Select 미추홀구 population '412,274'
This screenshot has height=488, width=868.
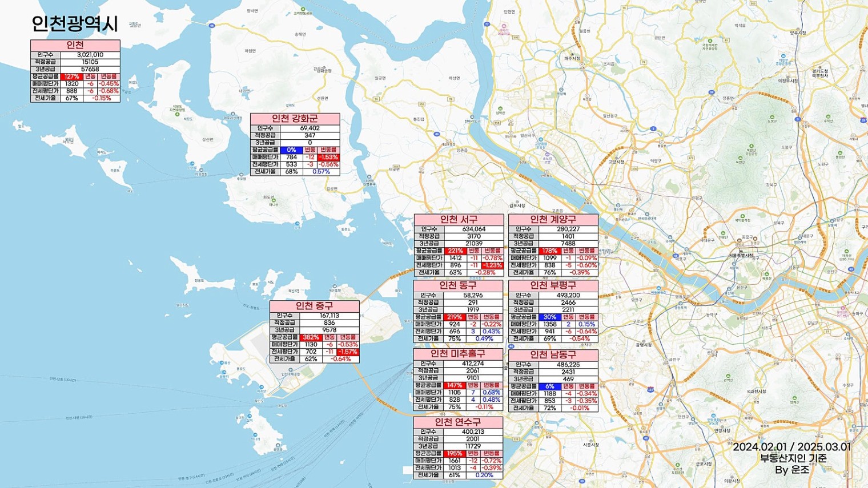click(473, 364)
